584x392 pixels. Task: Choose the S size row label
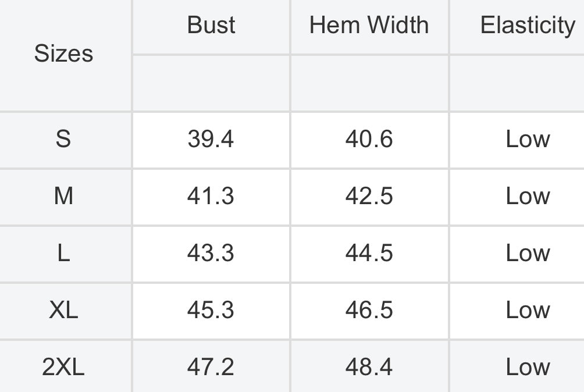63,139
